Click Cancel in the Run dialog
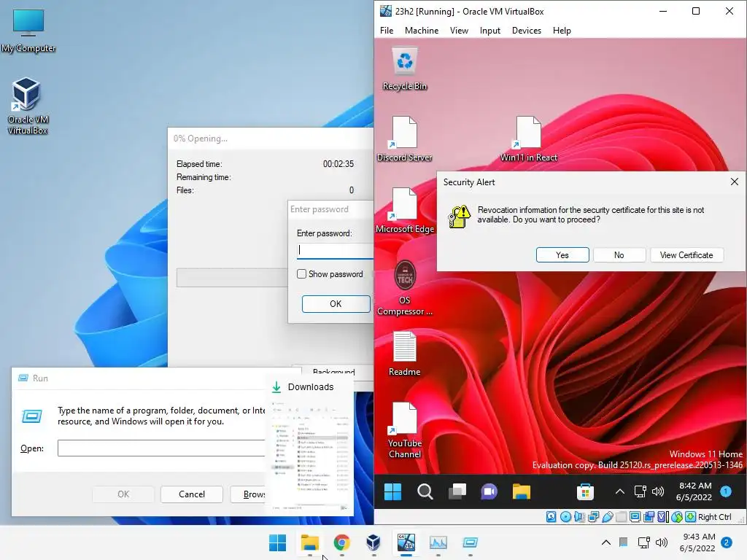The image size is (747, 560). click(x=192, y=494)
